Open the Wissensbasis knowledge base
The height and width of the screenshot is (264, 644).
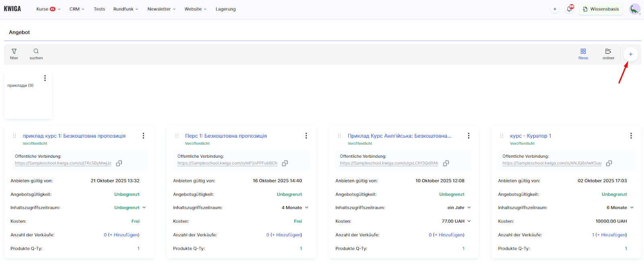(x=601, y=9)
